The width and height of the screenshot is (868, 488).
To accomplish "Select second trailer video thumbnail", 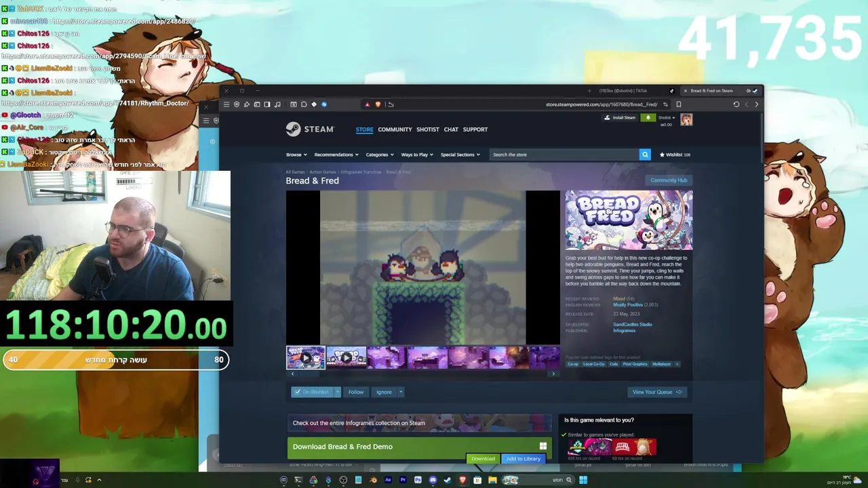I will pyautogui.click(x=347, y=357).
